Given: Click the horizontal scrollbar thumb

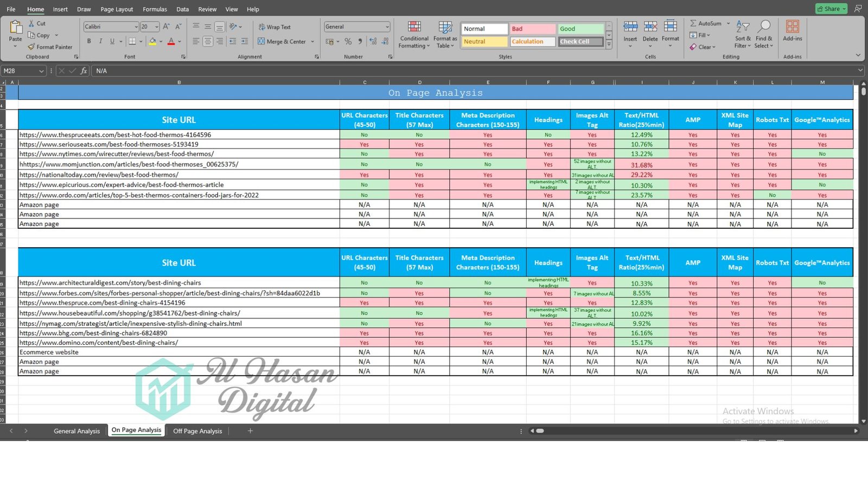Looking at the screenshot, I should (540, 431).
